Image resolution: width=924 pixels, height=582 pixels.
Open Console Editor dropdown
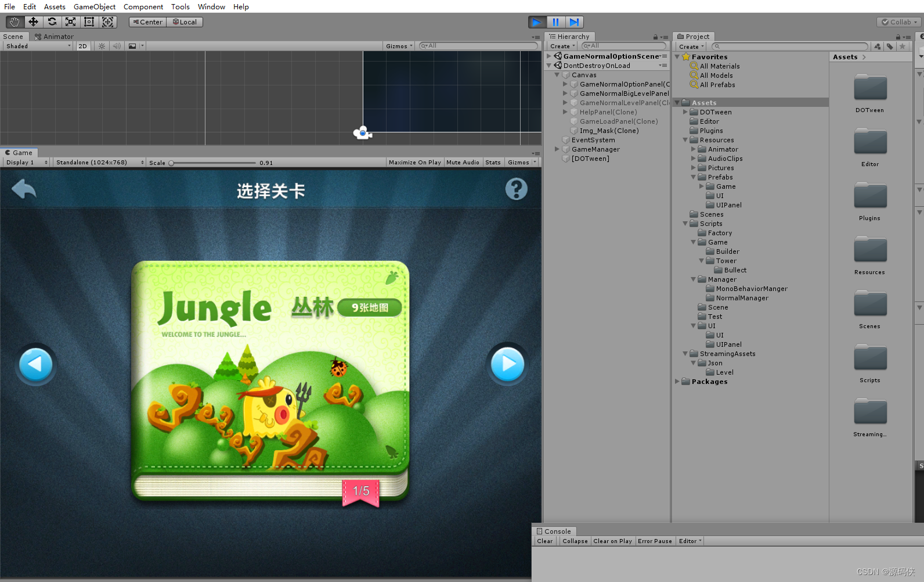click(x=690, y=541)
